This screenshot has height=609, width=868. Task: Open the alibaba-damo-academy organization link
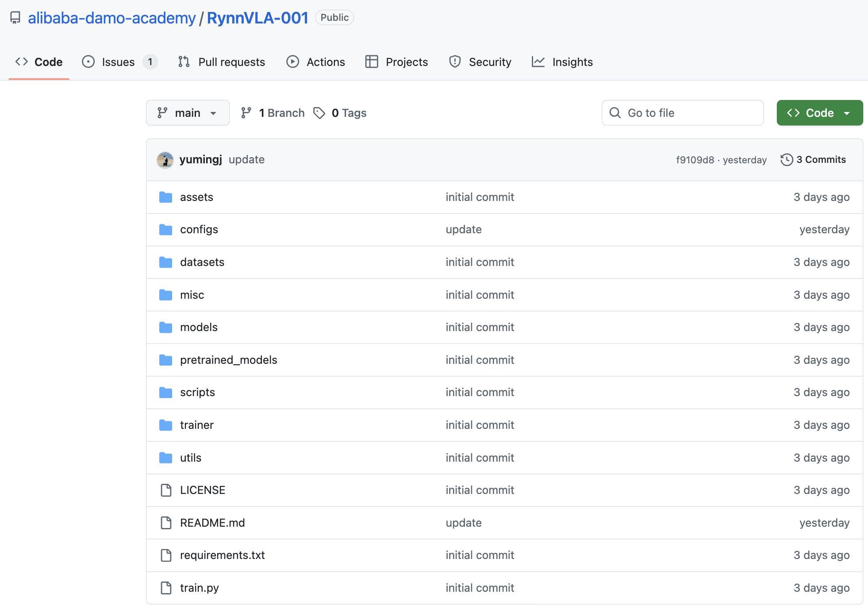tap(111, 18)
